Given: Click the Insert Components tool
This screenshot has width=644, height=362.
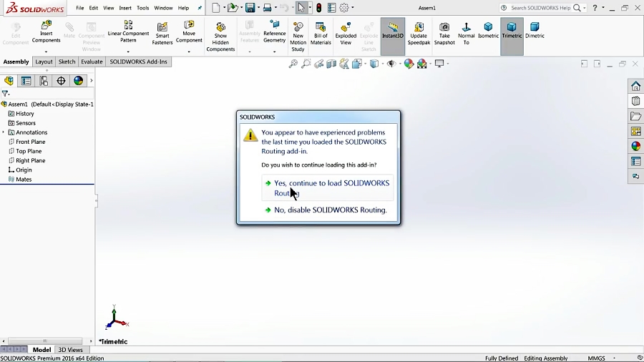Looking at the screenshot, I should tap(46, 31).
